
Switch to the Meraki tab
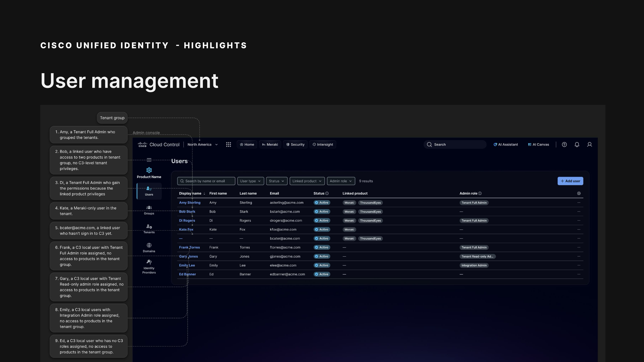click(270, 145)
